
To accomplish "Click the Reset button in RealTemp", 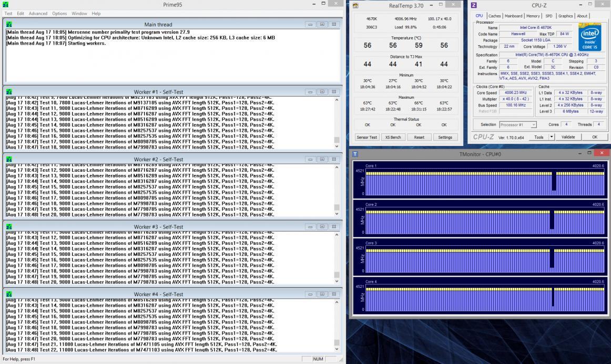I will 419,137.
